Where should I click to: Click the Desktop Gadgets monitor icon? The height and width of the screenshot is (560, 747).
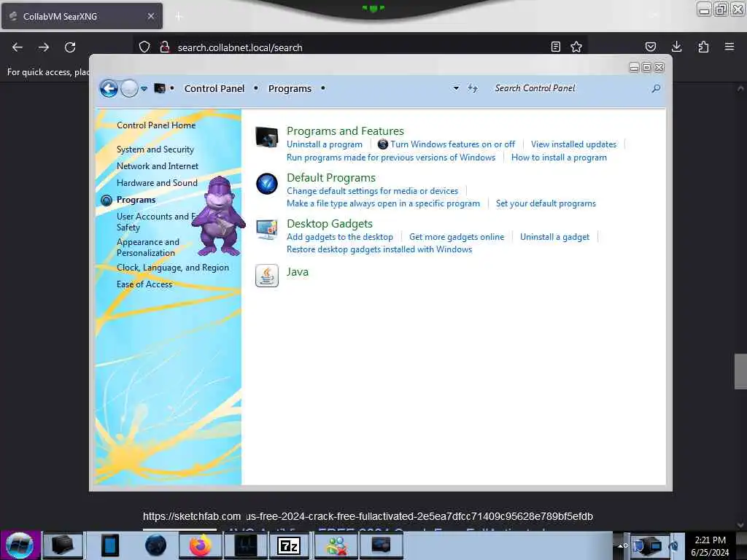point(267,230)
